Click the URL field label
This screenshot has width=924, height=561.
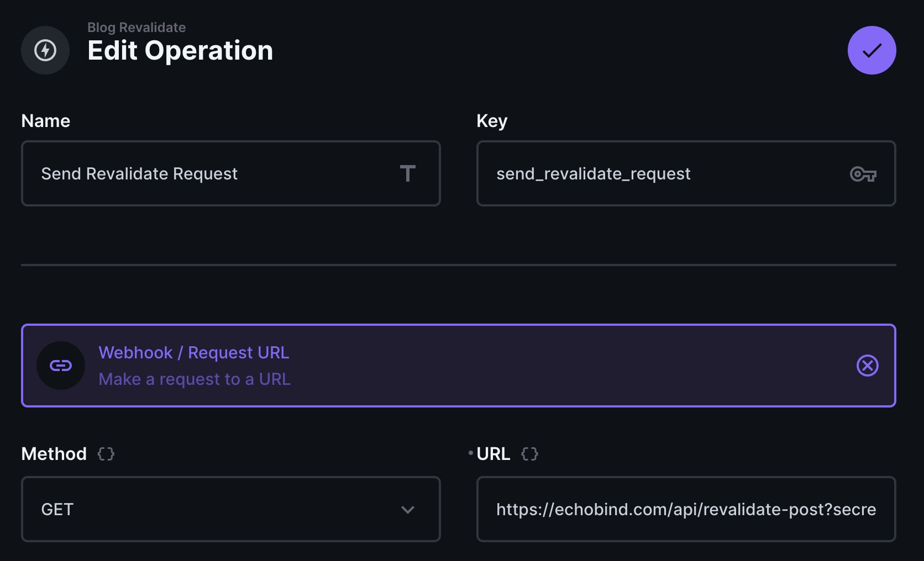[x=493, y=454]
